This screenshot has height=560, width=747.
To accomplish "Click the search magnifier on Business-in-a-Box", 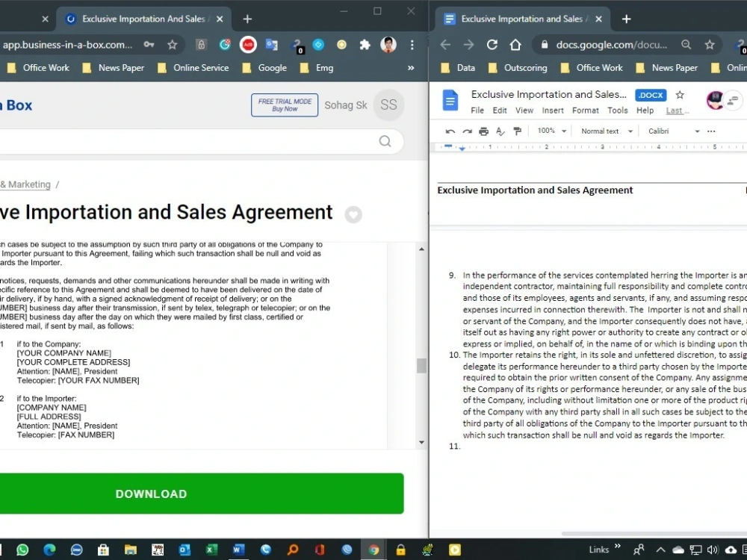I will click(385, 141).
